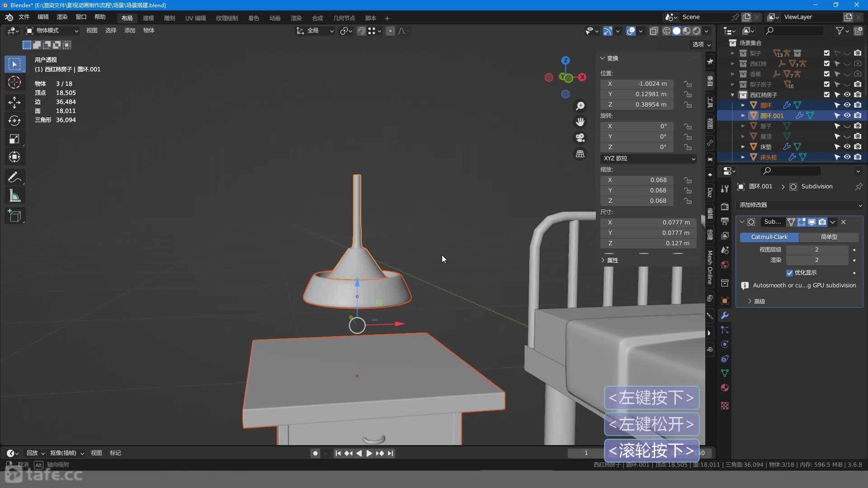Switch to the UV 编辑 workspace tab
868x488 pixels.
coord(195,18)
